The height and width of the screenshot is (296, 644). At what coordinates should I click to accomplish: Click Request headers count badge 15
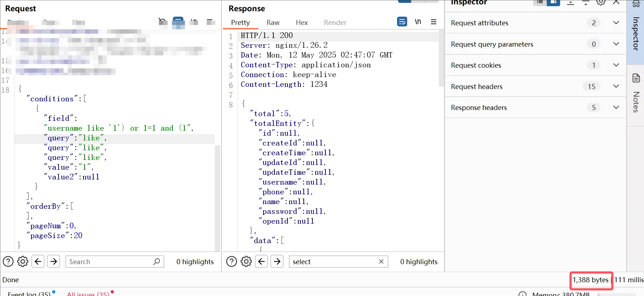pos(592,86)
